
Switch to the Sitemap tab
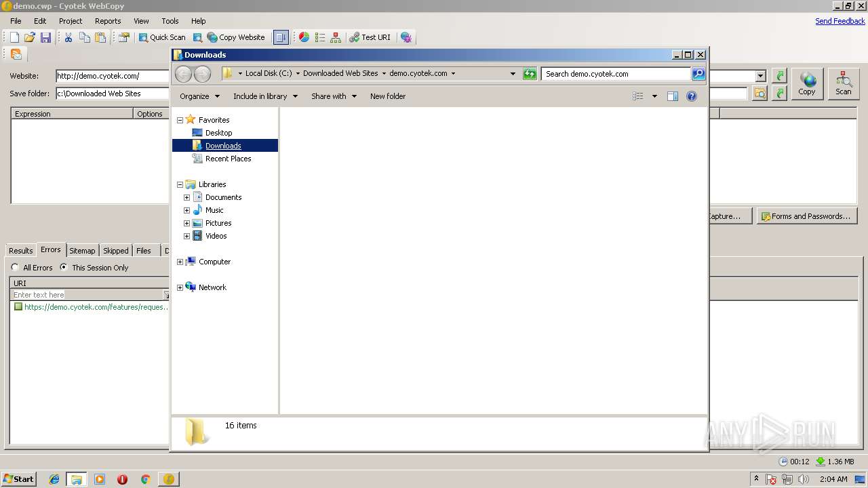[82, 251]
